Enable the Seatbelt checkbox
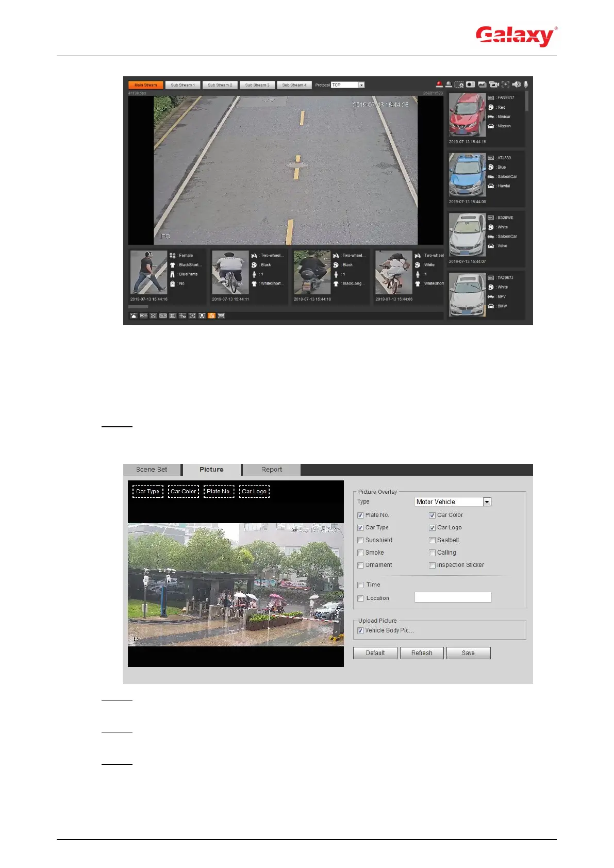 (x=432, y=540)
